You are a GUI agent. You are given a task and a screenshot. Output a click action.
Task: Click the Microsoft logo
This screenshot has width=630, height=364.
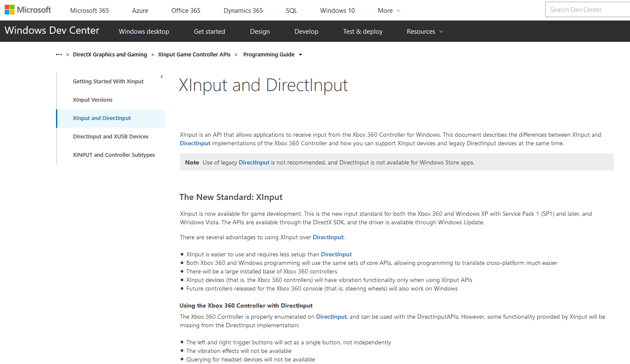point(28,10)
